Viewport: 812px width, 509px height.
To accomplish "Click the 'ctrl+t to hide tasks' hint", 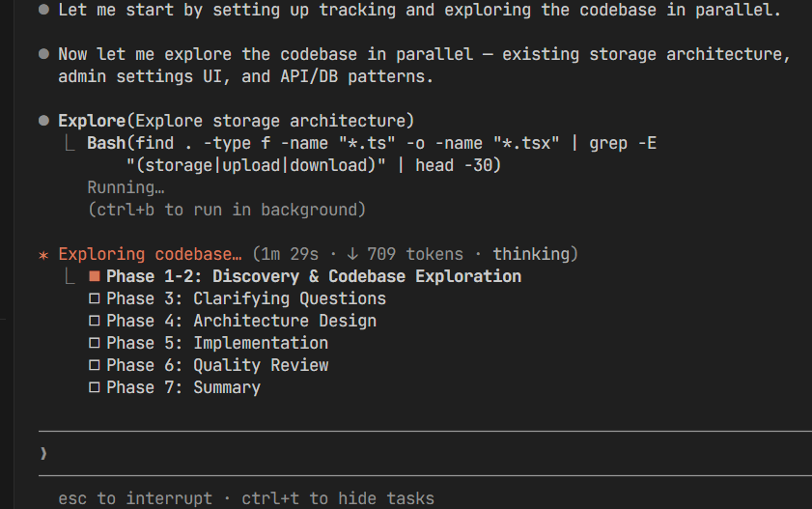I will (338, 498).
